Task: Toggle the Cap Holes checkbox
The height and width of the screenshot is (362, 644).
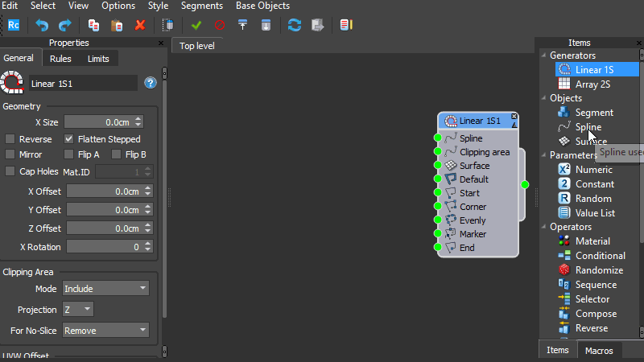Action: click(x=10, y=171)
